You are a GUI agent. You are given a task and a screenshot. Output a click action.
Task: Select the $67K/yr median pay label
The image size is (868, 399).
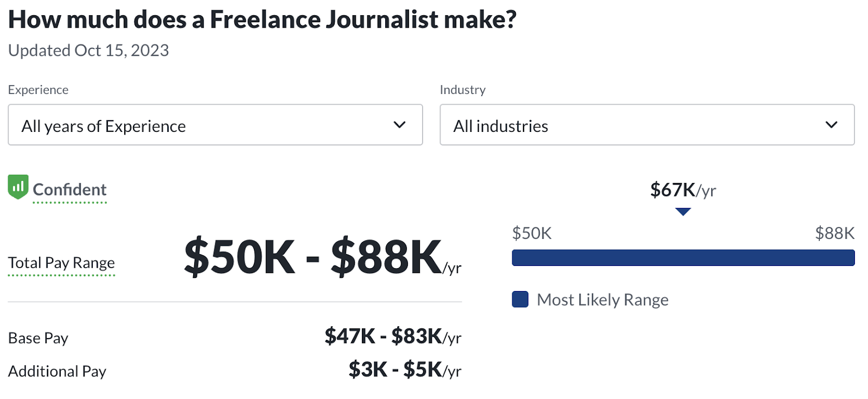(683, 190)
